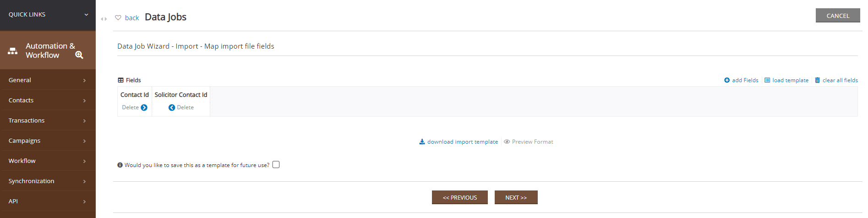
Task: Click the magnifier icon in Automation & Workflow
Action: click(x=79, y=55)
